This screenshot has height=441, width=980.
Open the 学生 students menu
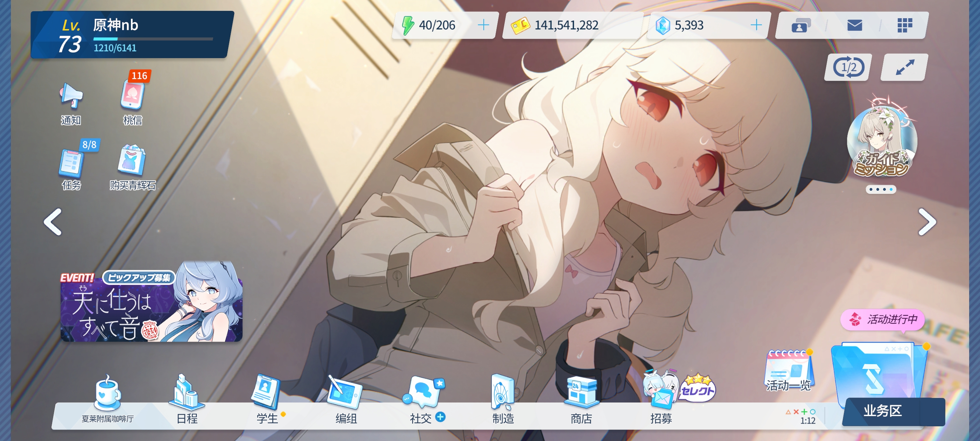click(x=267, y=400)
